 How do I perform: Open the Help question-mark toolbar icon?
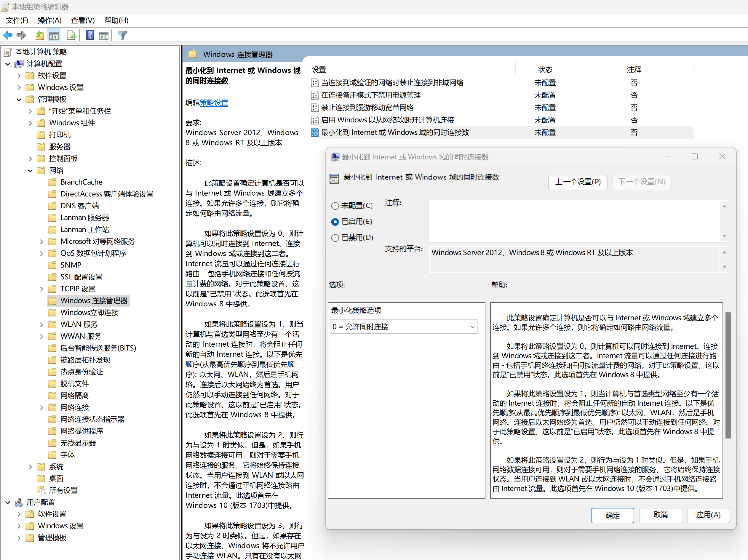tap(89, 35)
